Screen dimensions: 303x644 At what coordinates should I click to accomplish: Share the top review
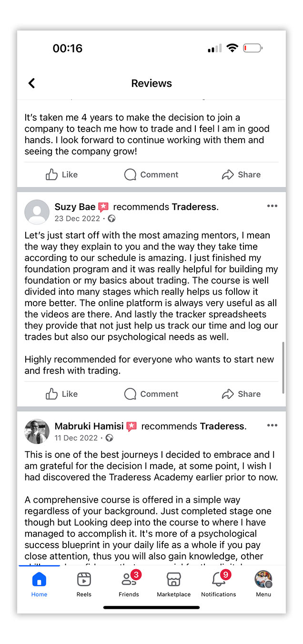pos(241,175)
